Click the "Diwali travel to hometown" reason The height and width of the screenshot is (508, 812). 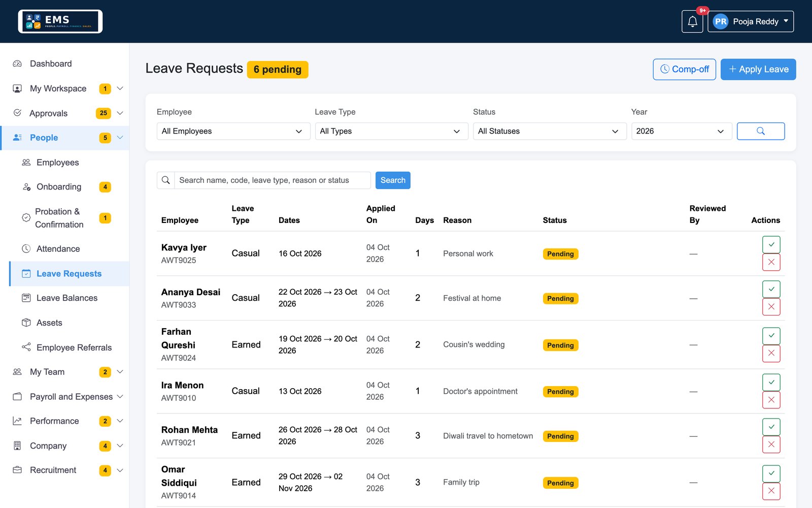tap(488, 436)
